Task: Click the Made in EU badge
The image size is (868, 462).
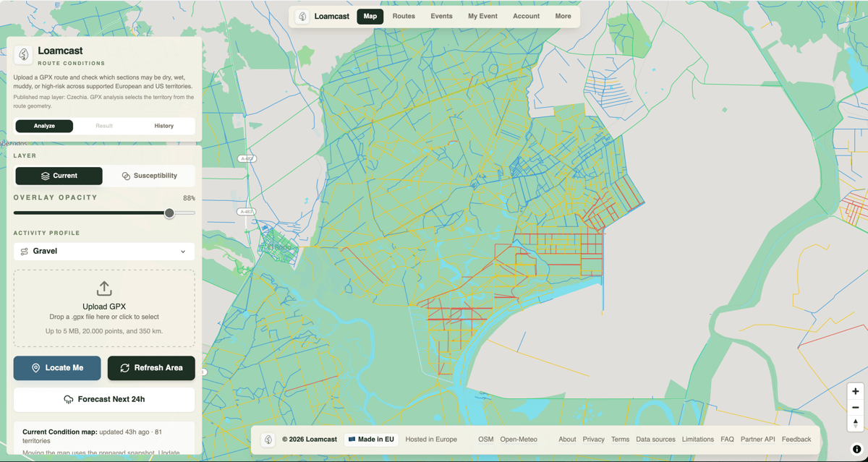Action: pos(371,440)
